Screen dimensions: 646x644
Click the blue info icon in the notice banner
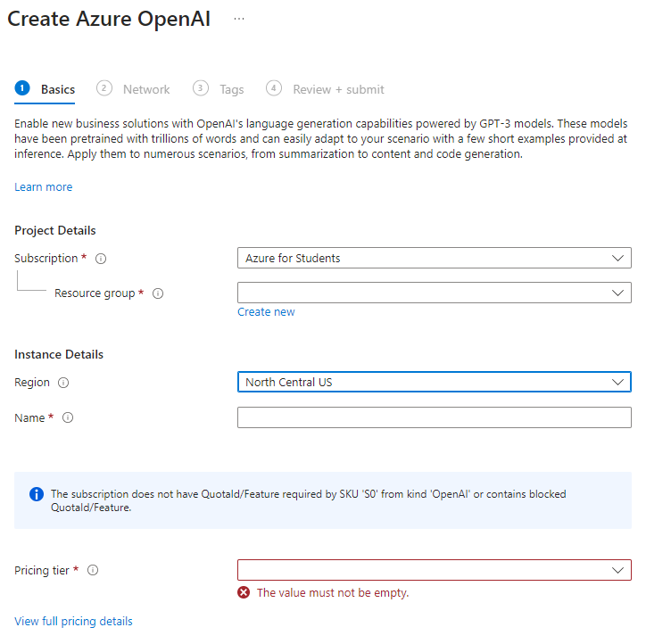click(x=37, y=494)
